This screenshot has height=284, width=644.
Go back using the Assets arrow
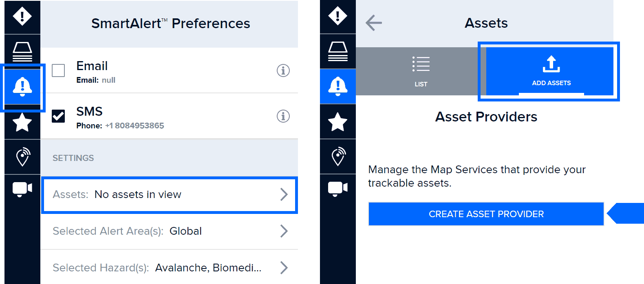coord(373,23)
